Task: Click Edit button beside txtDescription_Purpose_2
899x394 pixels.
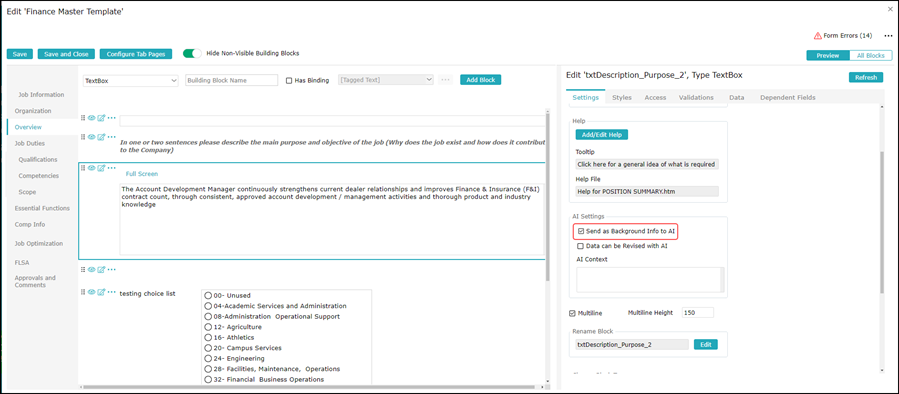Action: tap(706, 345)
